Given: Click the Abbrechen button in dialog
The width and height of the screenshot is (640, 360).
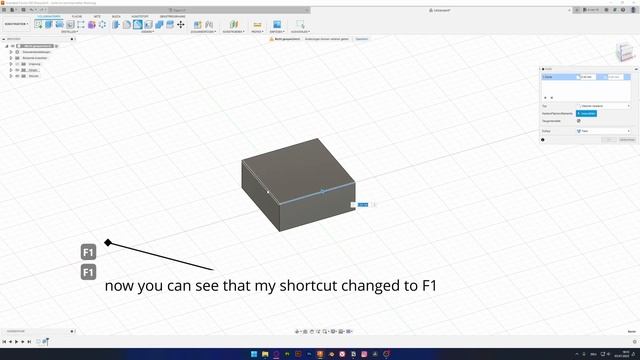Looking at the screenshot, I should pos(627,140).
